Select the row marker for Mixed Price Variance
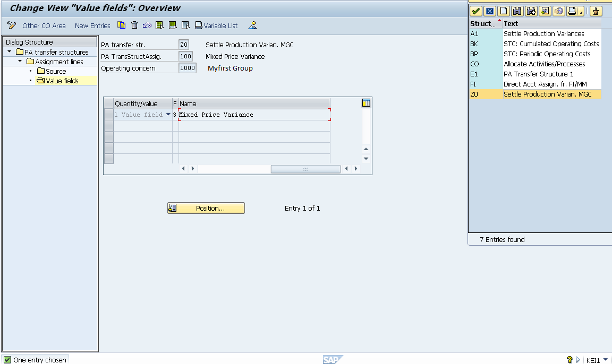 click(x=109, y=114)
